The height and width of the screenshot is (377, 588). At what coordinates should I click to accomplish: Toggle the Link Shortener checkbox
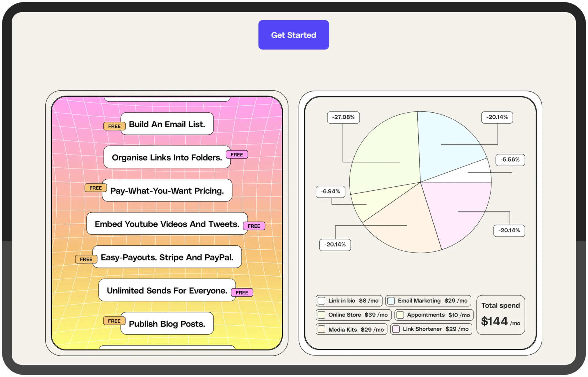click(x=396, y=329)
